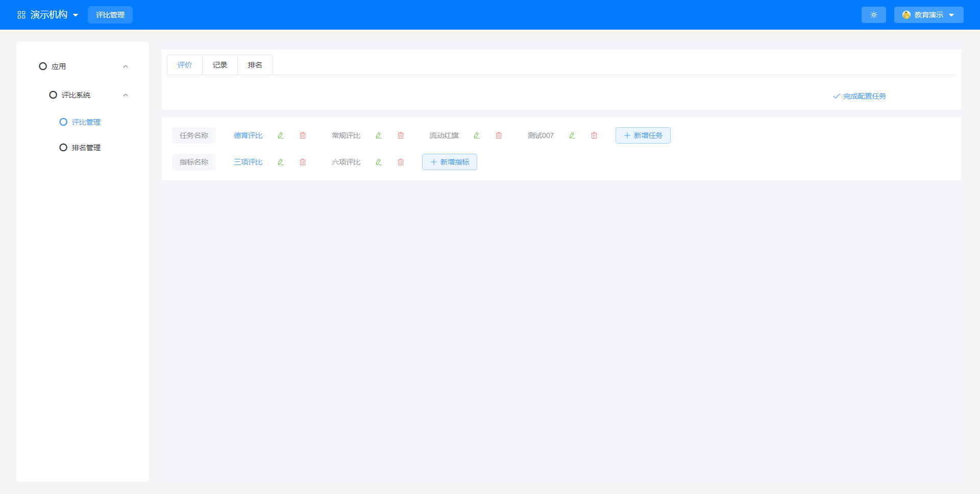The height and width of the screenshot is (494, 980).
Task: Delete the 常规评比 task
Action: [x=401, y=135]
